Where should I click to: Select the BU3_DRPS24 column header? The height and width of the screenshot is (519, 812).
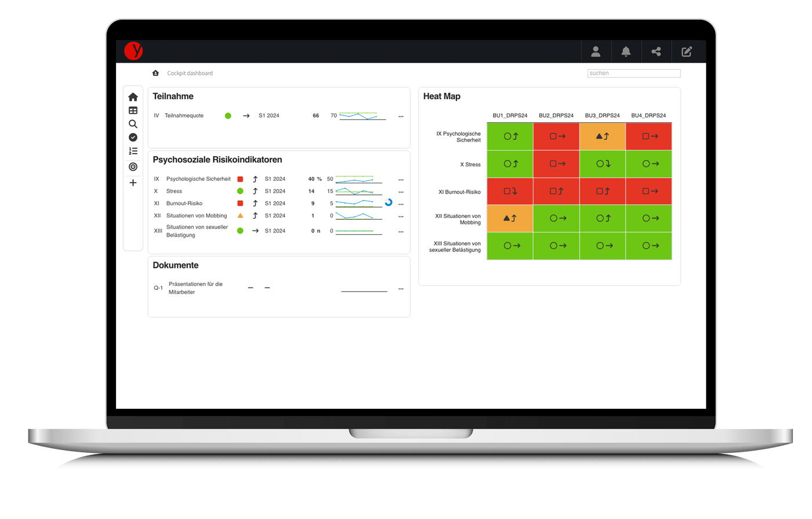602,115
